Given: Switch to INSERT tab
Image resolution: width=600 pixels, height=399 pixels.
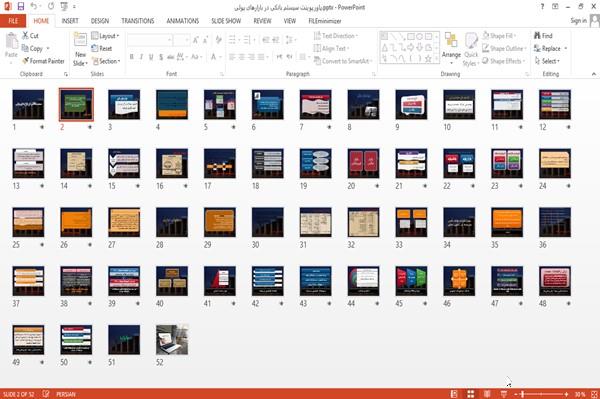Looking at the screenshot, I should coord(70,21).
